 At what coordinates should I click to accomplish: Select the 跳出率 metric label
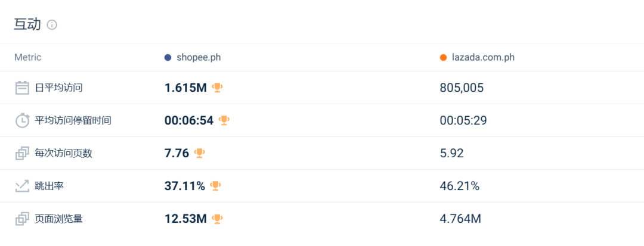pyautogui.click(x=49, y=186)
